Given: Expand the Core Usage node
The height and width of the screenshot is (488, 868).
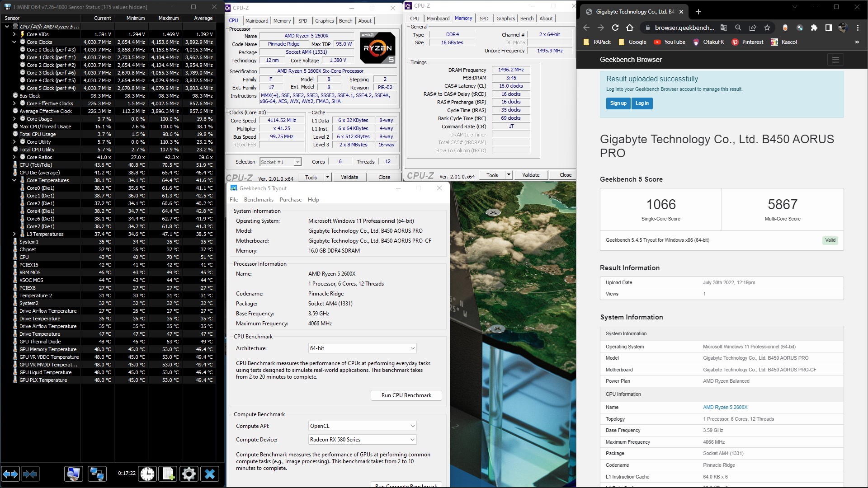Looking at the screenshot, I should [14, 119].
